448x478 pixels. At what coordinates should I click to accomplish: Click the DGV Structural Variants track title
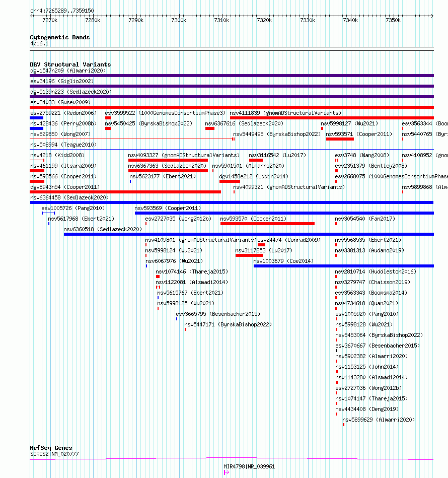70,64
